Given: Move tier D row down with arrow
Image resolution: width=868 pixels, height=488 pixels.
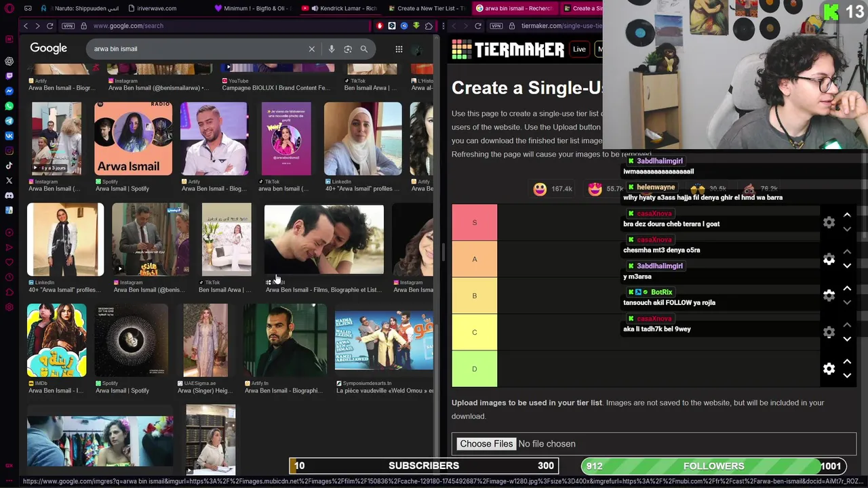Looking at the screenshot, I should 847,375.
